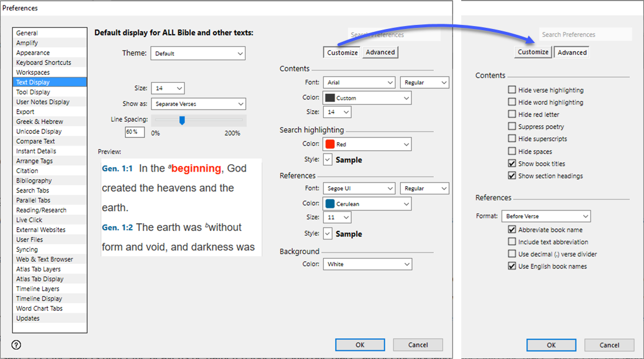Open the References Style sample dropdown
The width and height of the screenshot is (644, 359).
click(x=328, y=234)
